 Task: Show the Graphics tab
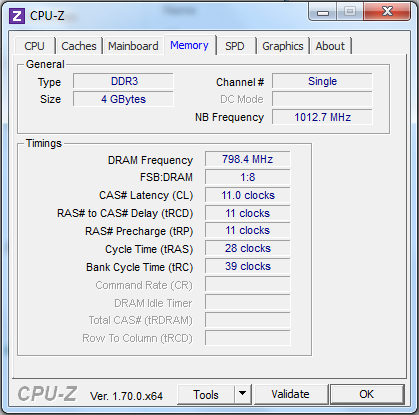(283, 46)
